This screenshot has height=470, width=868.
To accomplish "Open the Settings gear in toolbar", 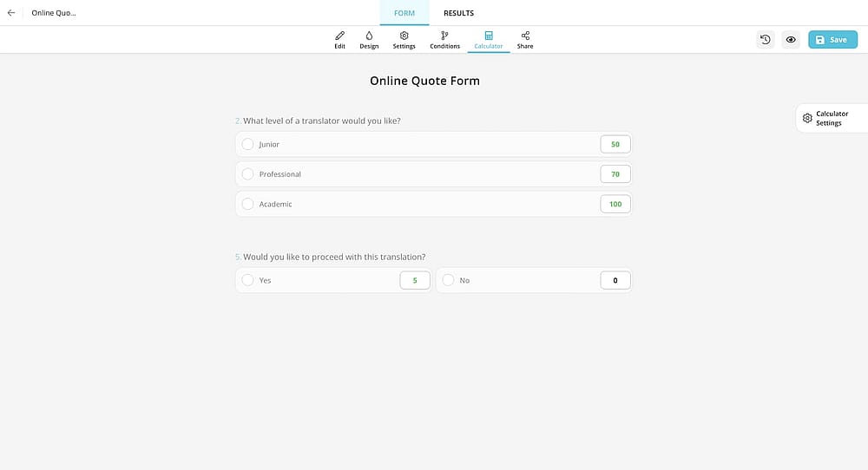I will click(x=404, y=40).
